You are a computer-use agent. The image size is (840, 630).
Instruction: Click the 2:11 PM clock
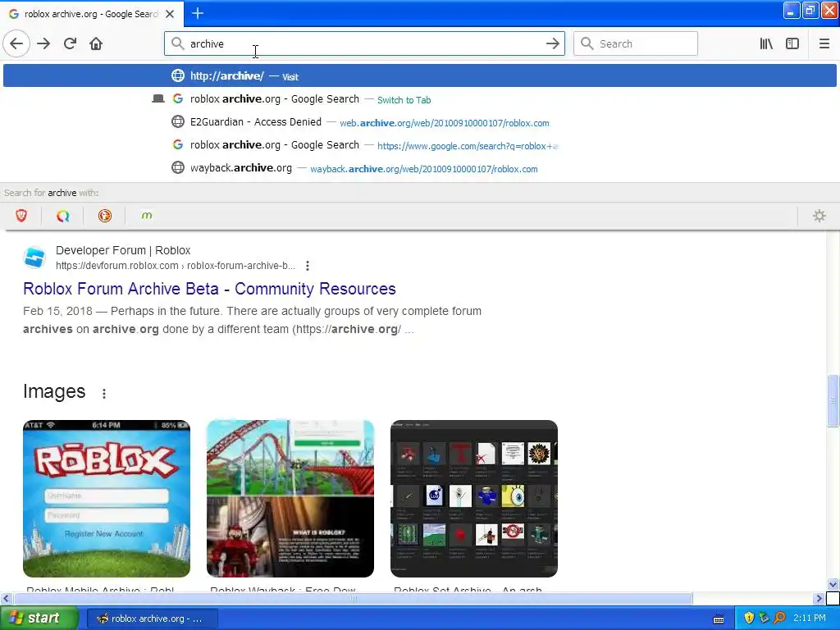pos(810,618)
